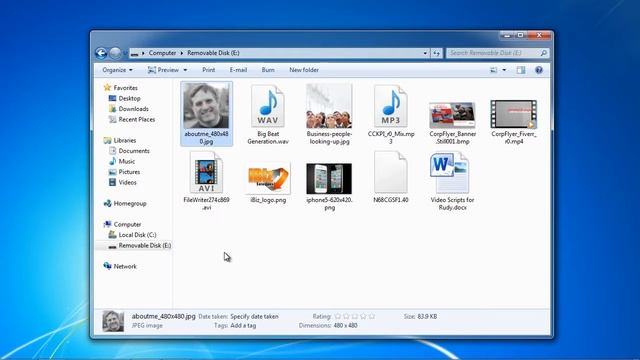Click Computer in the address breadcrumb

click(x=162, y=53)
